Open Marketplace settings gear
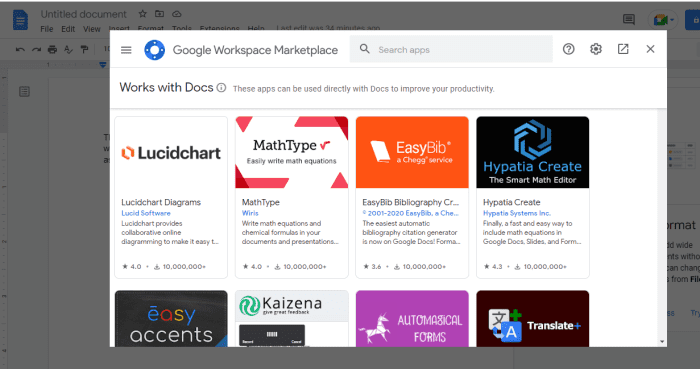Viewport: 700px width, 369px height. click(596, 49)
